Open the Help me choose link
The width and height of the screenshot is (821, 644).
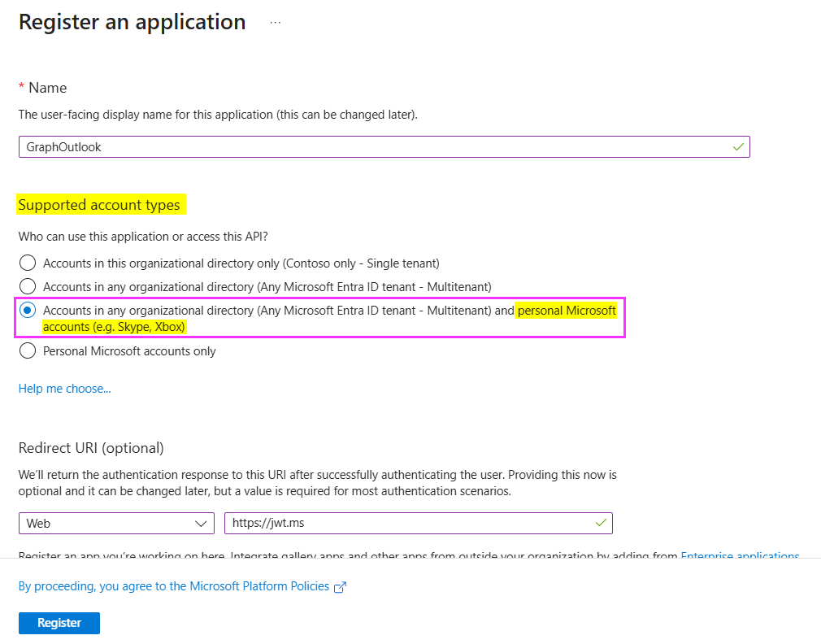(x=64, y=389)
